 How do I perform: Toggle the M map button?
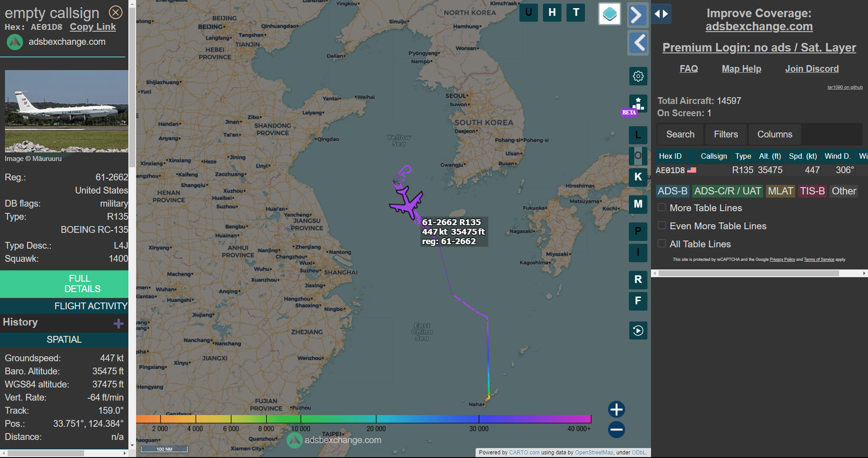638,204
